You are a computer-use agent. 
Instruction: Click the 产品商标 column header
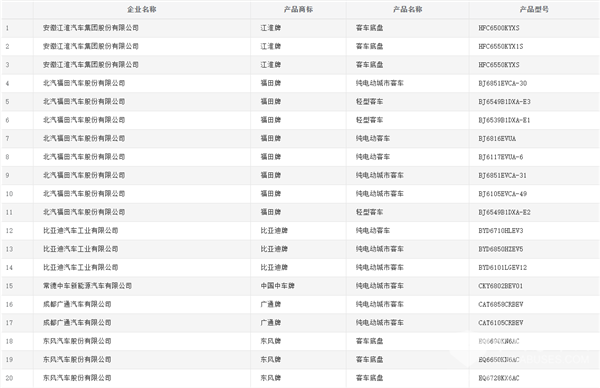pos(298,10)
